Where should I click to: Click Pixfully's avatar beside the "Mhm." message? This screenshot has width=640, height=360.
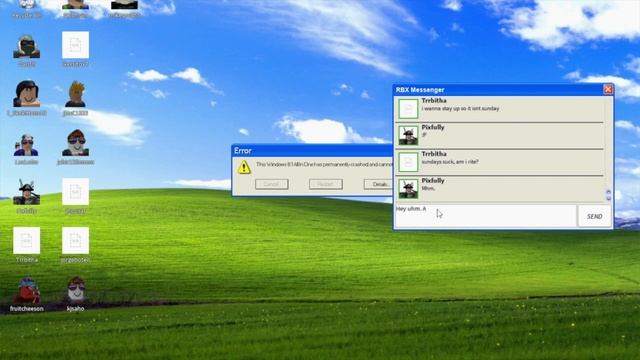408,189
